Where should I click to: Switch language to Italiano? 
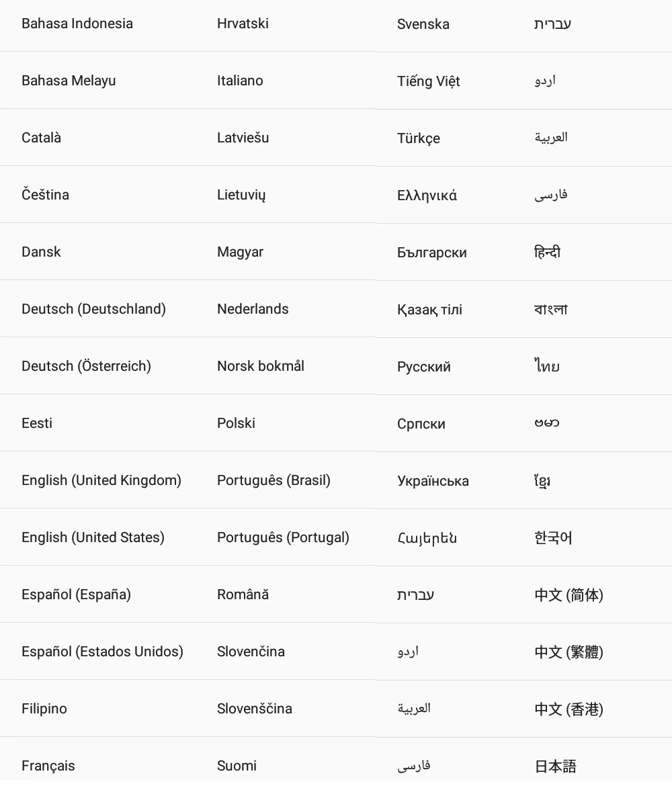pos(240,81)
